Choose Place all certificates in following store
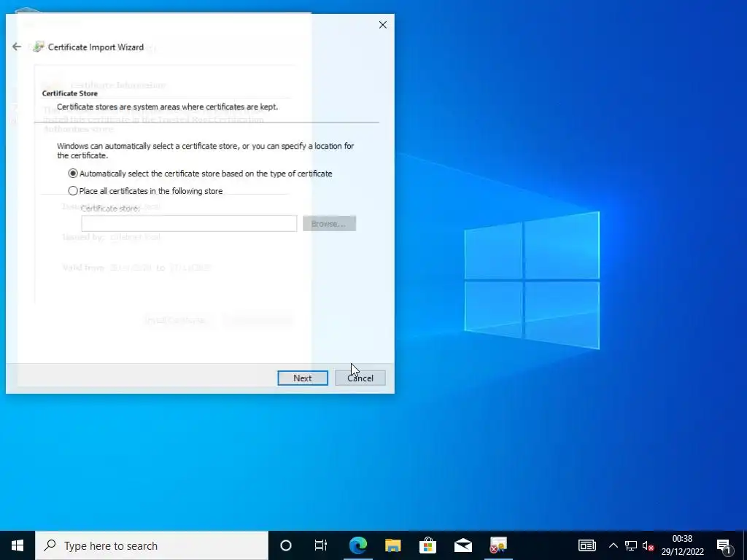This screenshot has width=747, height=560. (x=145, y=191)
